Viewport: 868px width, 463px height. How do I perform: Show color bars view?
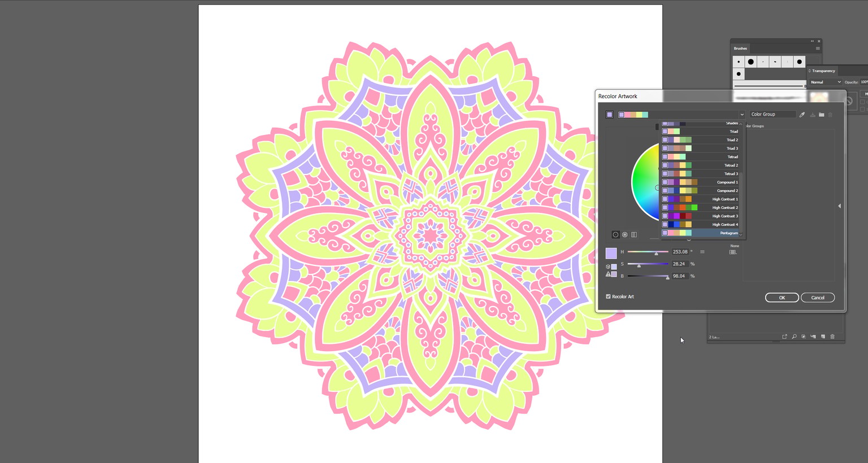tap(634, 234)
